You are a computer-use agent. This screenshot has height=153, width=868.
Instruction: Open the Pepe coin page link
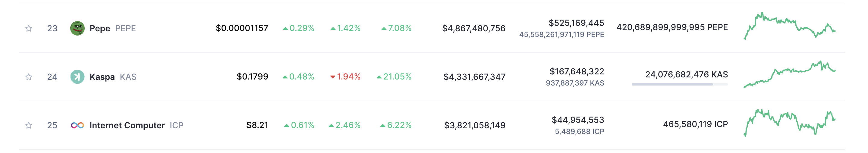tap(100, 28)
